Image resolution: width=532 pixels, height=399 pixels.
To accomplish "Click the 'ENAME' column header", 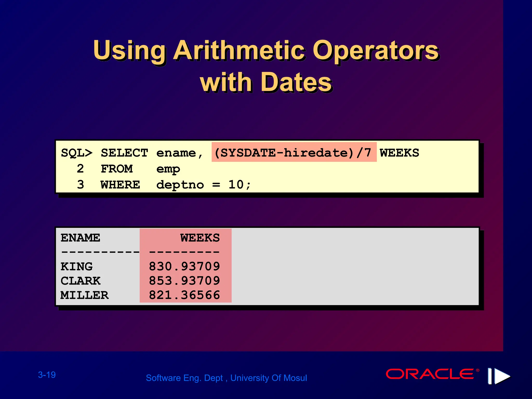I will click(80, 238).
